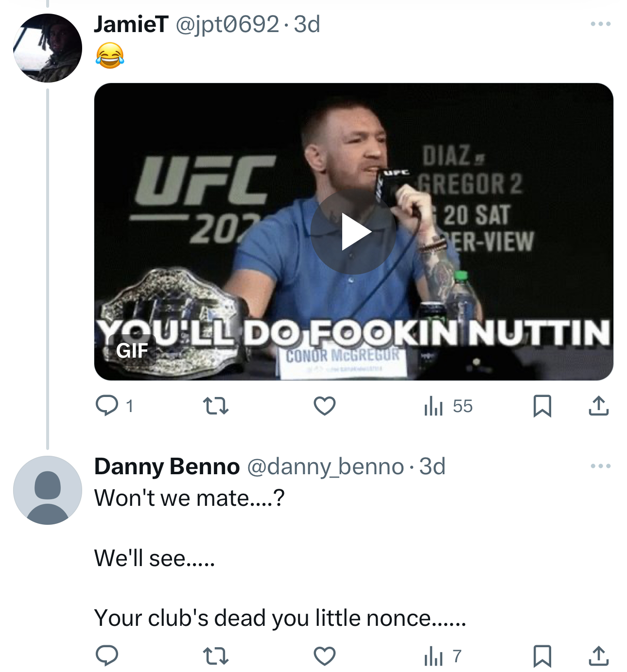Viewport: 627px width, 672px height.
Task: Open the @danny_benno handle
Action: tap(325, 466)
